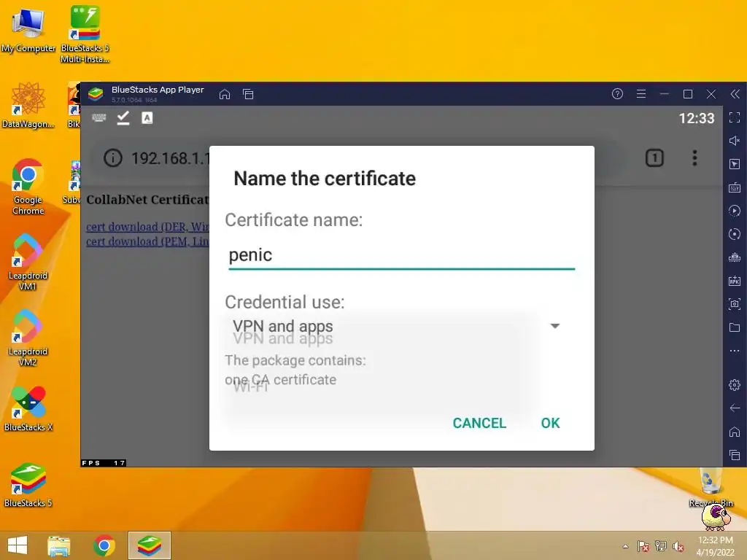This screenshot has height=560, width=747.
Task: Open Windows Start button
Action: (18, 545)
